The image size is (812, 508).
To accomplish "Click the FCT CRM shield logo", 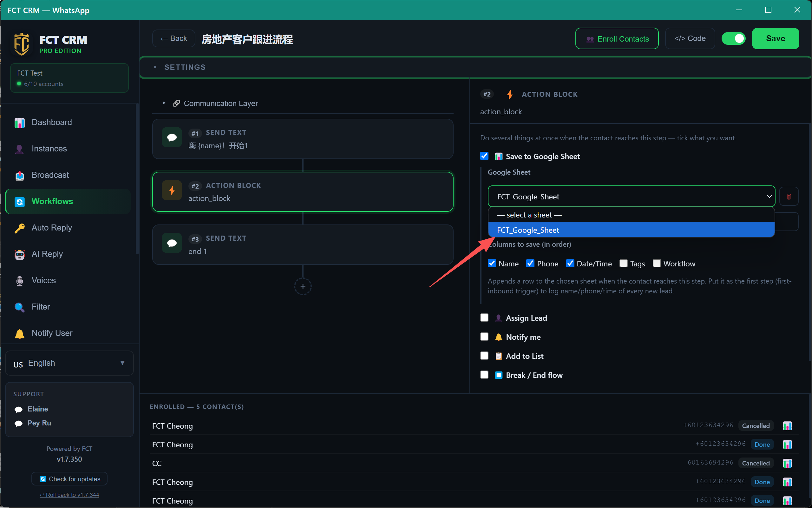I will 22,44.
